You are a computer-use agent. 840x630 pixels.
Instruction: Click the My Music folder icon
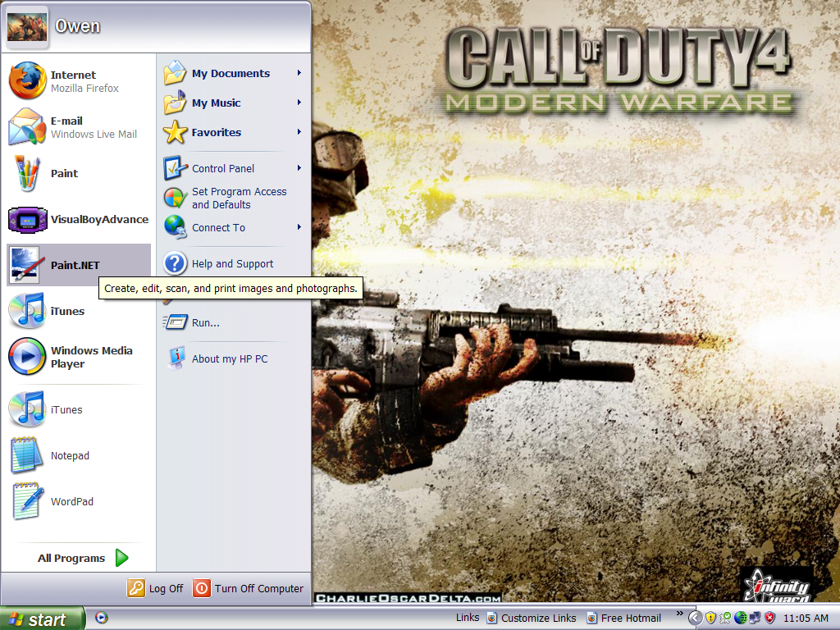click(x=175, y=103)
